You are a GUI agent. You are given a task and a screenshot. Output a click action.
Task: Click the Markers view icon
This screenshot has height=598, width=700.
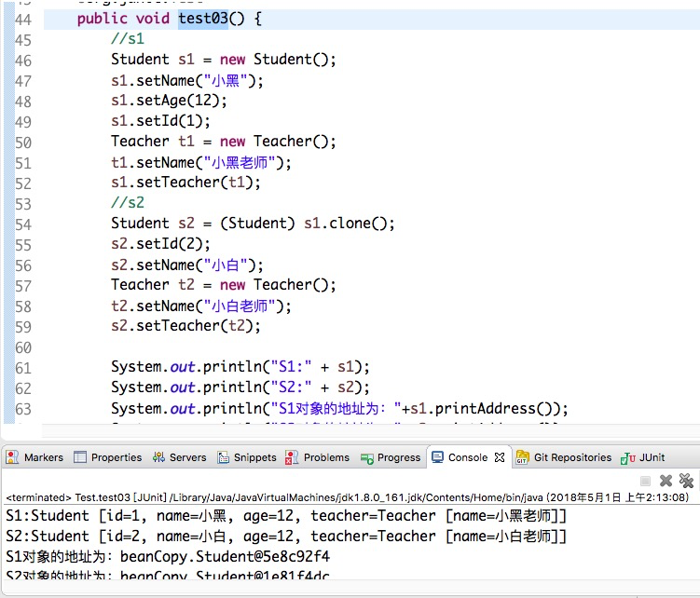(x=13, y=457)
